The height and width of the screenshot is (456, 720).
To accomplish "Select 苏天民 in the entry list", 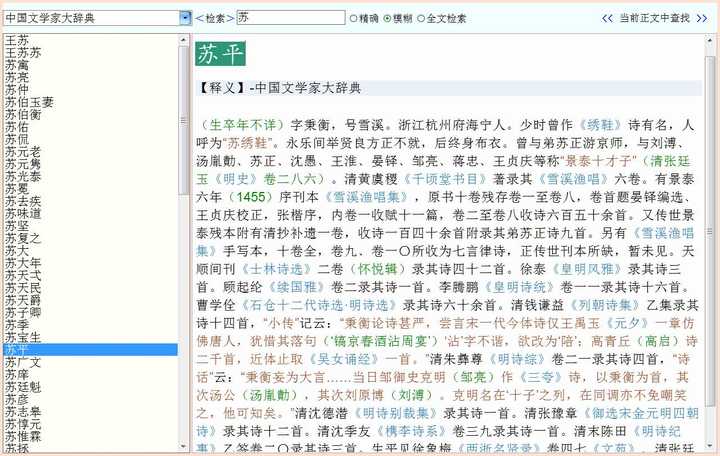I will 23,288.
